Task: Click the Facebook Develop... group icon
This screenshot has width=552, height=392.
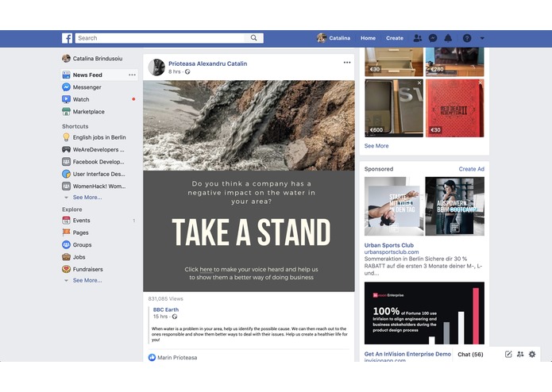Action: 66,162
